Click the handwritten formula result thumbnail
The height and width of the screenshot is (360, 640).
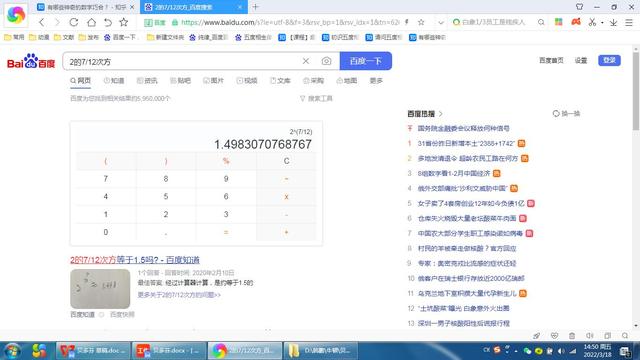(x=100, y=289)
